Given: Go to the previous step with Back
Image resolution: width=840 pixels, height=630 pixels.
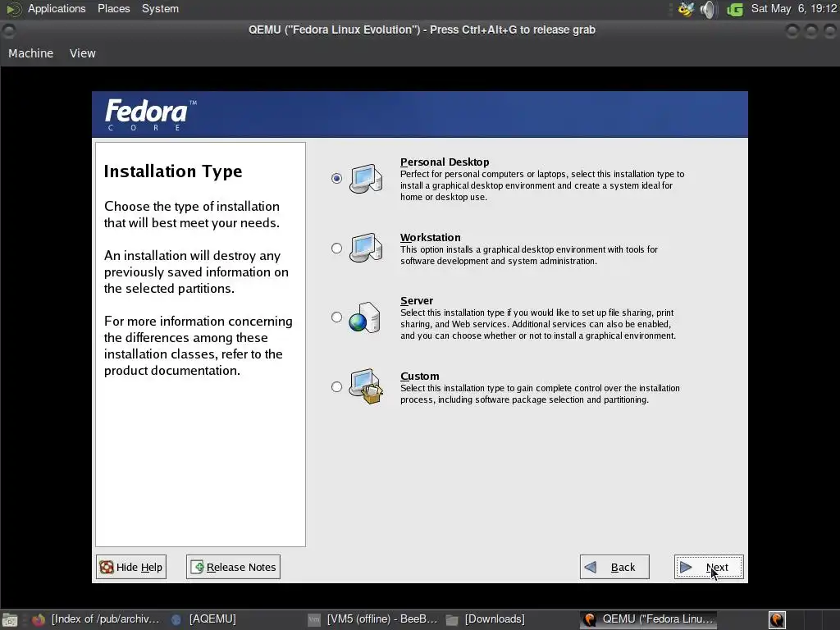Looking at the screenshot, I should click(614, 567).
